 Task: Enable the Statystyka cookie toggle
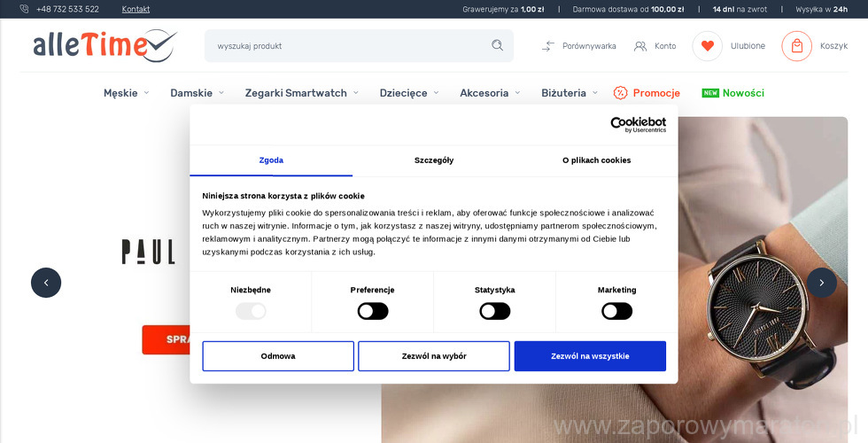[x=494, y=311]
